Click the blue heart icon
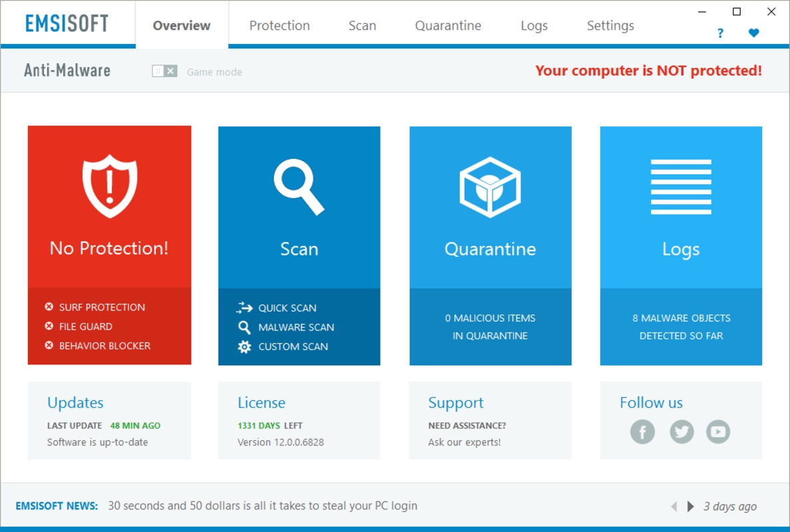Image resolution: width=790 pixels, height=532 pixels. click(753, 33)
